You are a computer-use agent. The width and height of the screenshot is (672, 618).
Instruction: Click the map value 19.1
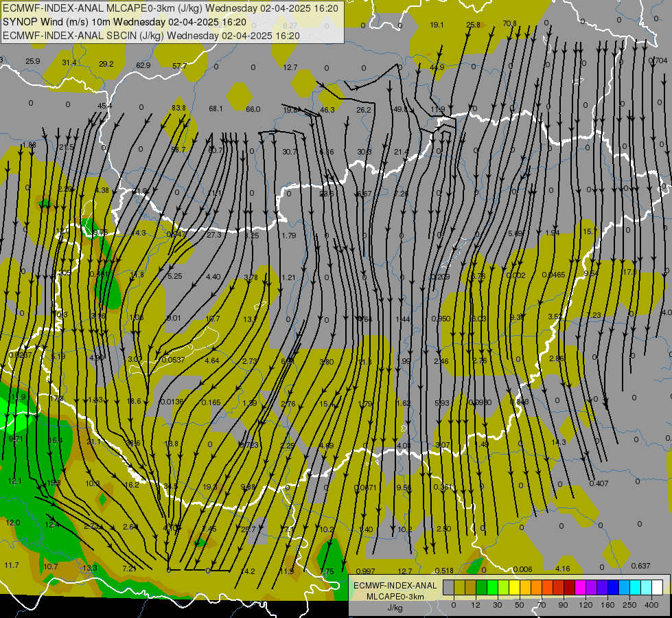point(437,25)
